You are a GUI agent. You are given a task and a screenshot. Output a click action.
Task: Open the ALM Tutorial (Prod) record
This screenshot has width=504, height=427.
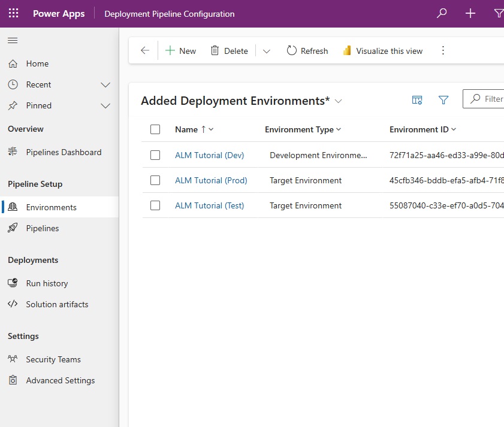click(x=211, y=180)
